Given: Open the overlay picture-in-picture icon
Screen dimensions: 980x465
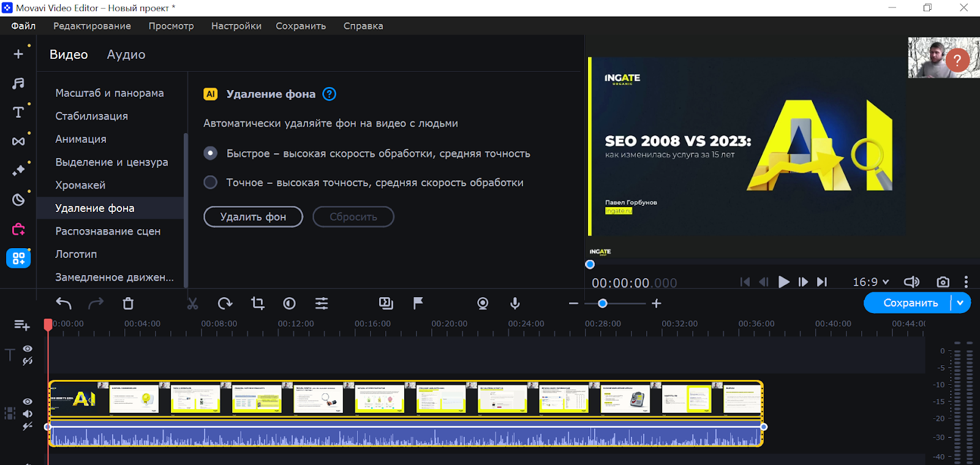Looking at the screenshot, I should click(386, 303).
